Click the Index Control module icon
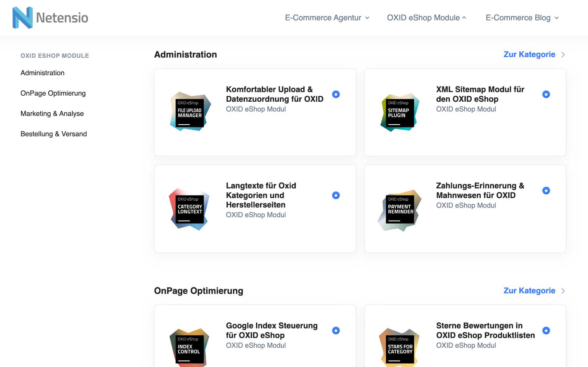 189,348
